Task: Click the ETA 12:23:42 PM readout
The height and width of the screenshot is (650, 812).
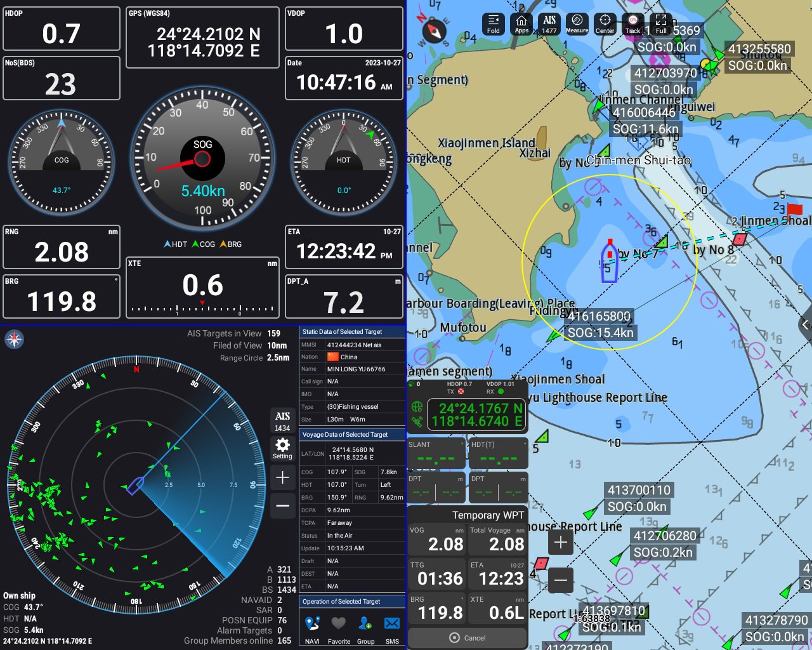Action: (x=344, y=247)
